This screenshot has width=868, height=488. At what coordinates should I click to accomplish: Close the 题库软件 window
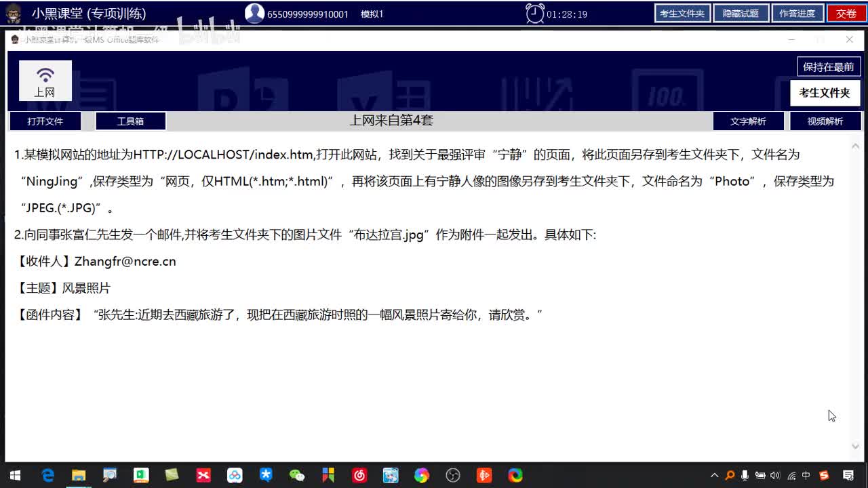pyautogui.click(x=849, y=39)
